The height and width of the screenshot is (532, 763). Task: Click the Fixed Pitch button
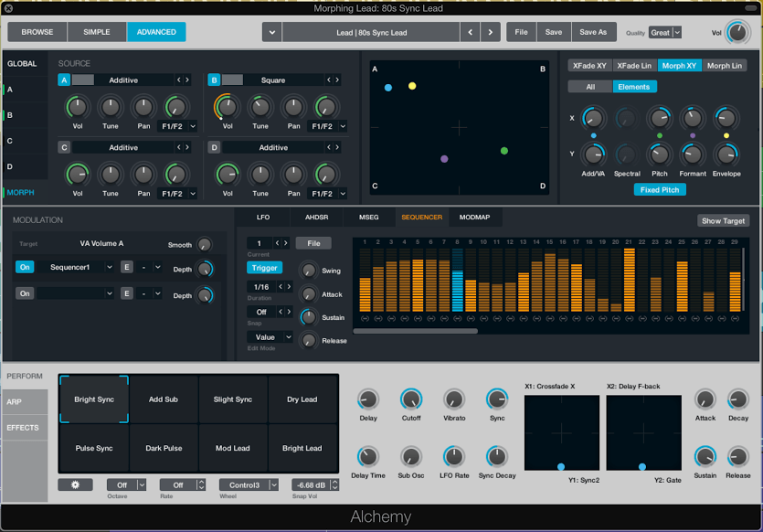660,190
